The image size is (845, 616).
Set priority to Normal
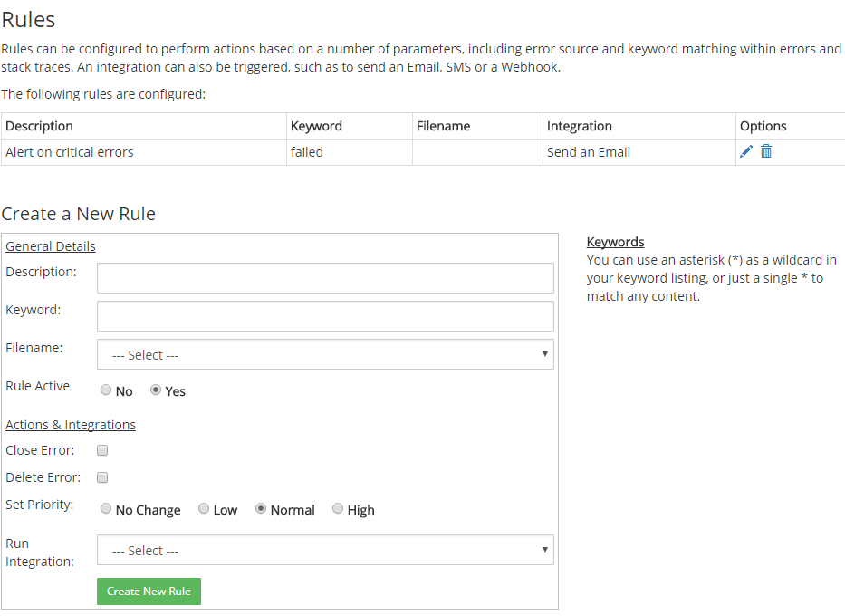pos(261,508)
